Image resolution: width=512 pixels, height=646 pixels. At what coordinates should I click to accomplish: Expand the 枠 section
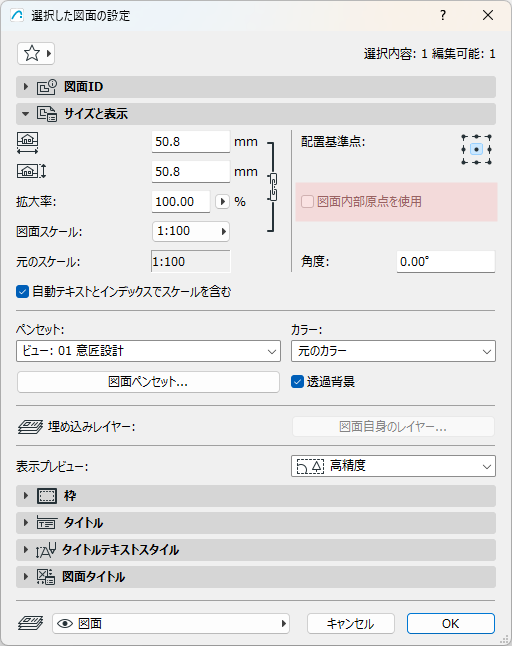(26, 496)
